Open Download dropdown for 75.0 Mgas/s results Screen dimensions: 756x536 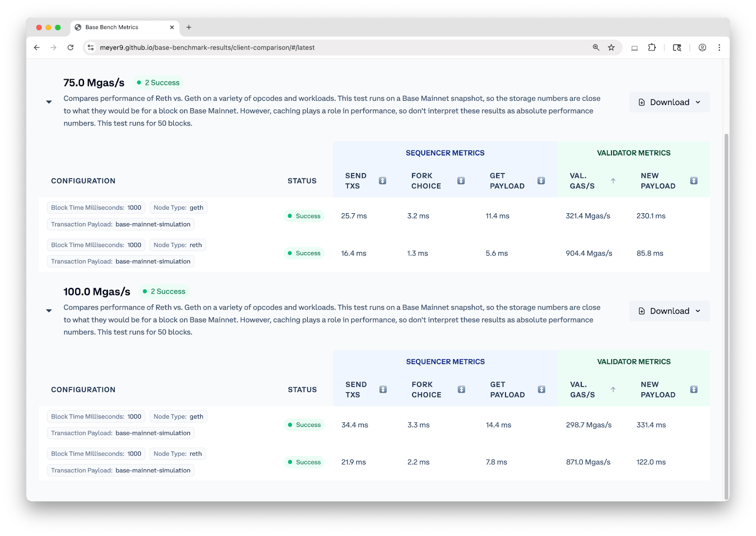tap(669, 102)
